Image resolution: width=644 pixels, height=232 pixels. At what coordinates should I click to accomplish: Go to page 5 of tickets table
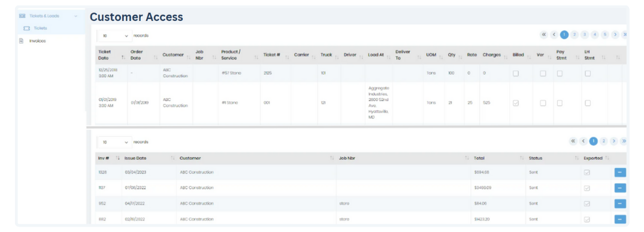tap(604, 35)
